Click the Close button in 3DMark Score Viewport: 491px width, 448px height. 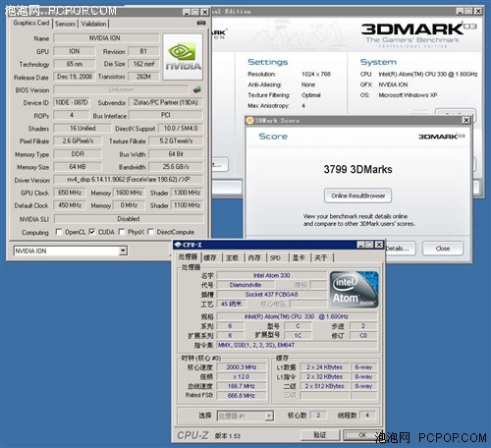443,249
